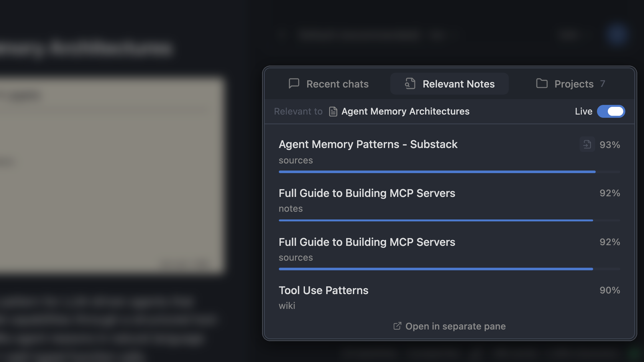Switch to the Recent chats tab

coord(329,84)
